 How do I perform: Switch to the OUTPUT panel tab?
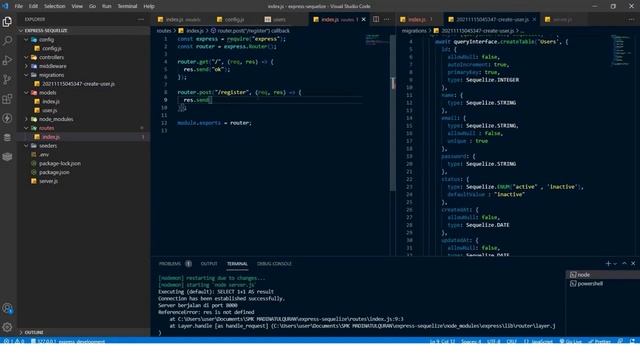click(209, 264)
